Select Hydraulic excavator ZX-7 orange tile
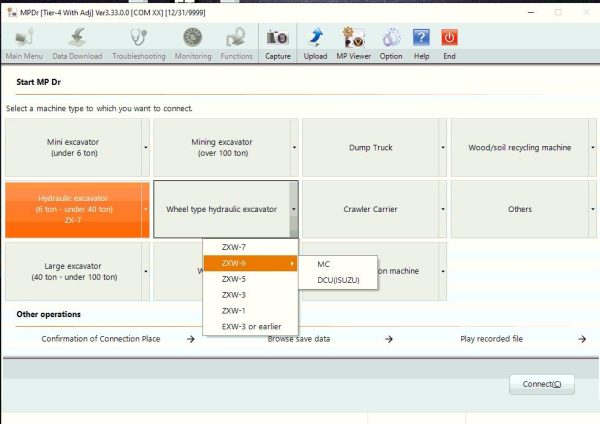The height and width of the screenshot is (424, 600). [x=73, y=209]
